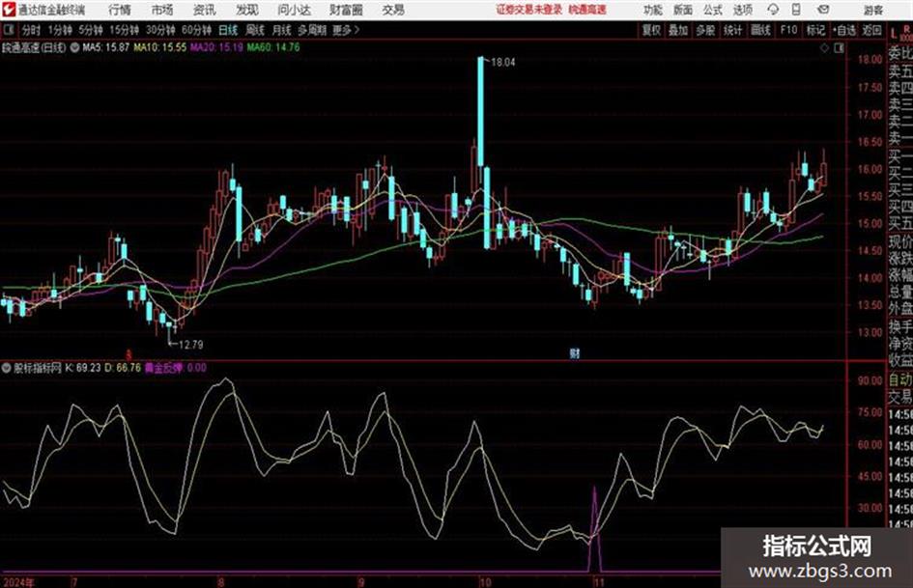
Task: Open the 行情 menu
Action: tap(121, 10)
